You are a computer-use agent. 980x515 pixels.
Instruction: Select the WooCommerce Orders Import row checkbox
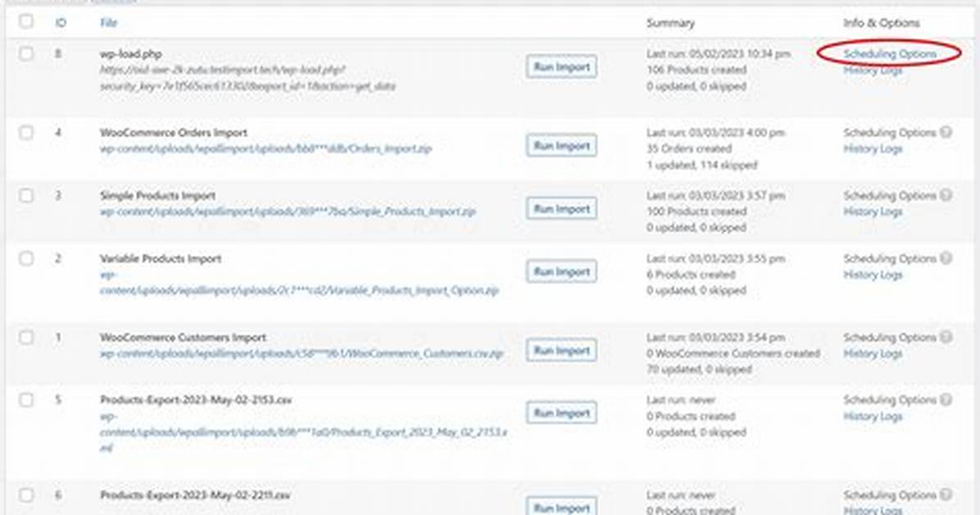click(x=26, y=133)
